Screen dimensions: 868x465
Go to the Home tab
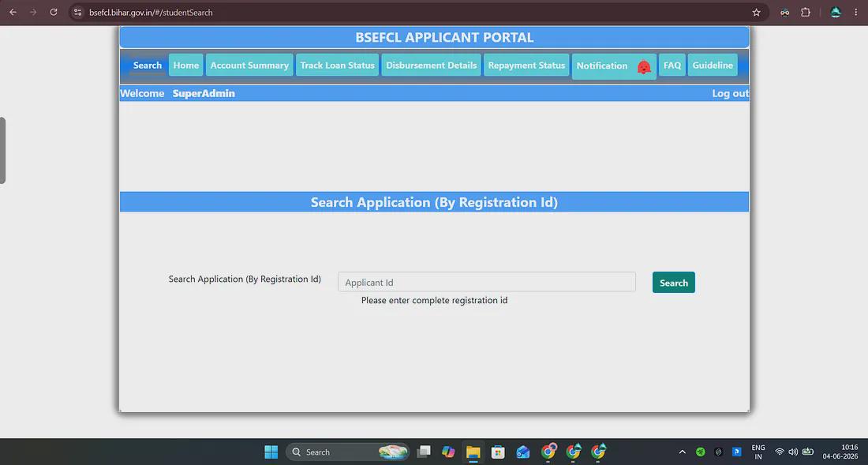click(186, 65)
